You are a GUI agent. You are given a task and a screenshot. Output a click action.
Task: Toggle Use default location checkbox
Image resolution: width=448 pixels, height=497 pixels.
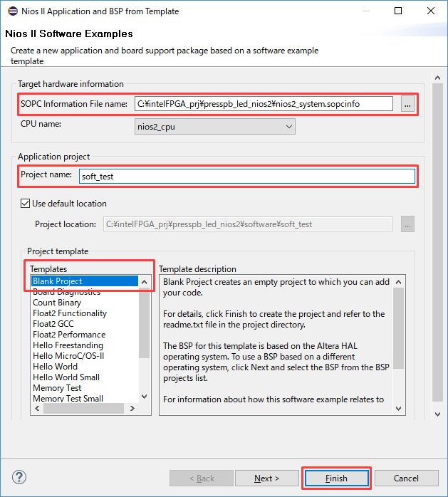(x=26, y=204)
